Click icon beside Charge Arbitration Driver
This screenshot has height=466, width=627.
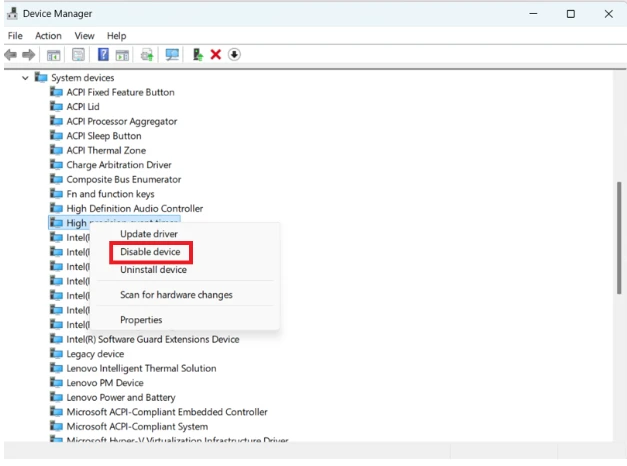click(56, 165)
